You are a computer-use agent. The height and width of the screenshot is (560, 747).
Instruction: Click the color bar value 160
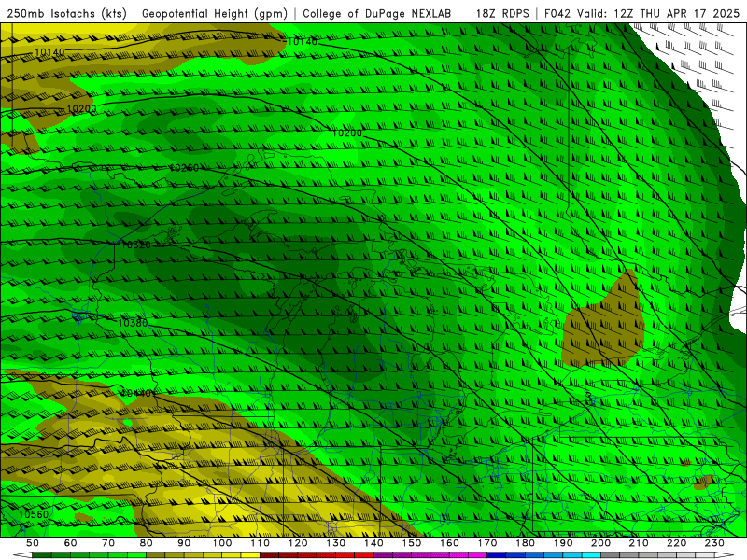click(x=449, y=543)
